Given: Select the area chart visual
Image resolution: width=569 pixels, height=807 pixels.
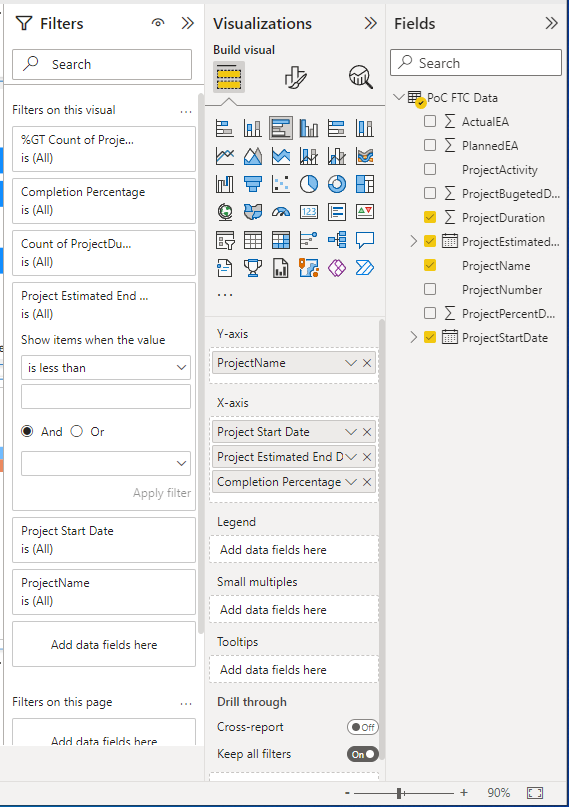Looking at the screenshot, I should click(253, 156).
